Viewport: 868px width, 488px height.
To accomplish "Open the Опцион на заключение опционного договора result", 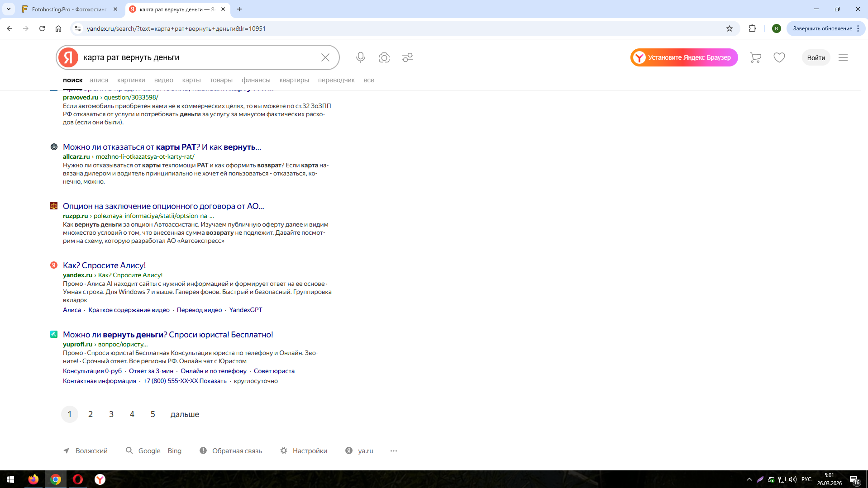I will 163,206.
